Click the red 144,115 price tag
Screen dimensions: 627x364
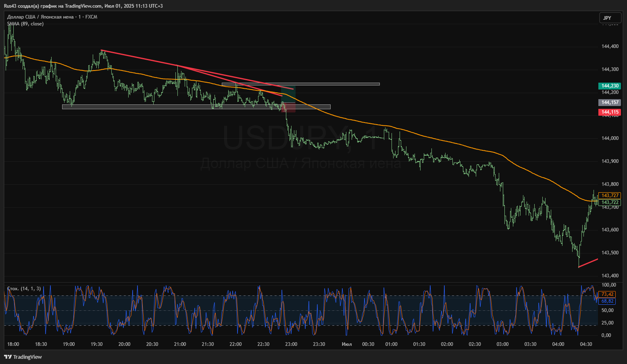610,112
